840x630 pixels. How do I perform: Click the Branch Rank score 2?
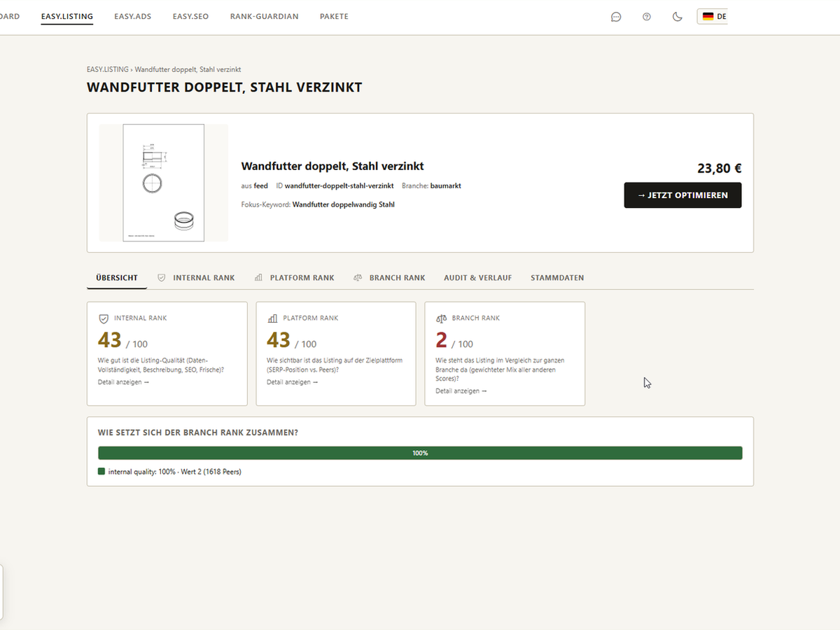coord(441,340)
